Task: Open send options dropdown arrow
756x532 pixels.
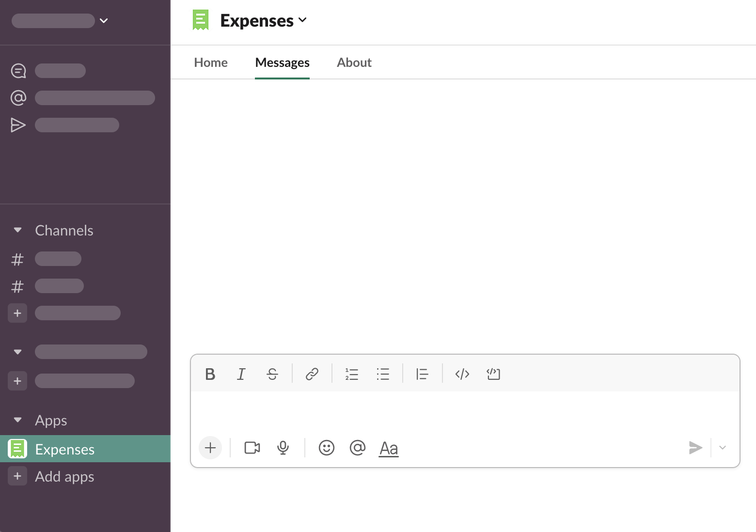Action: [x=723, y=448]
